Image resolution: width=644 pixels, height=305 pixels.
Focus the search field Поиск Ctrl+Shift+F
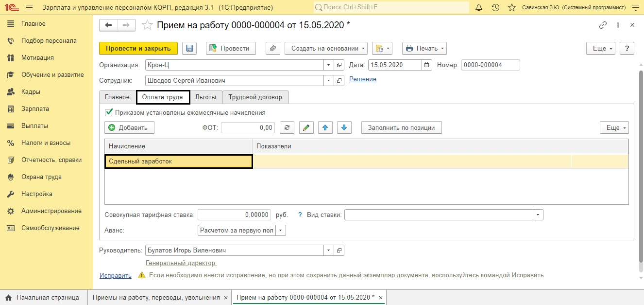[x=391, y=8]
